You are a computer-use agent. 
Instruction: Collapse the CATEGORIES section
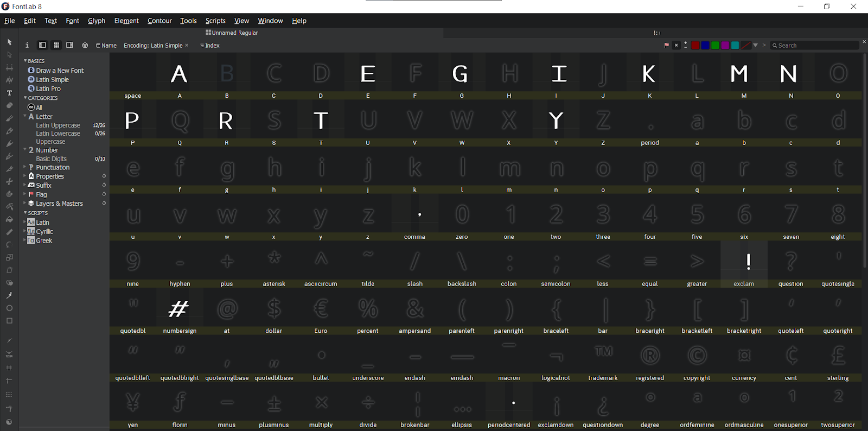pyautogui.click(x=25, y=98)
